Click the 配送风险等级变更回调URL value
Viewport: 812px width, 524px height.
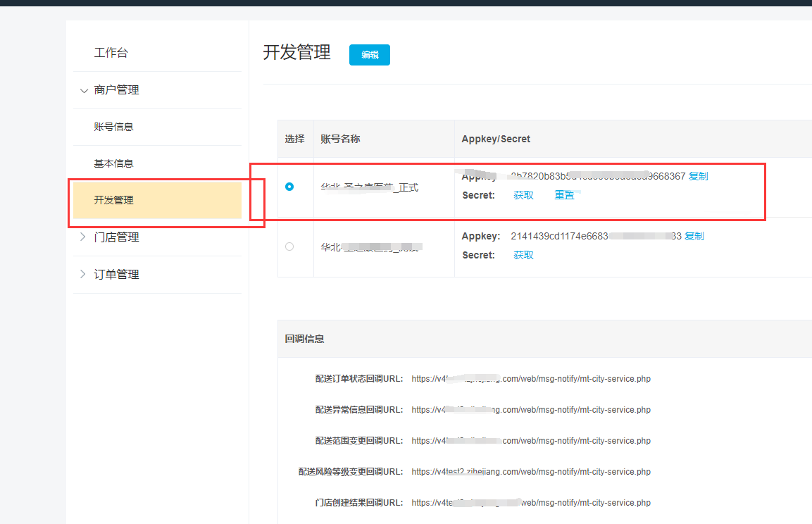[x=530, y=472]
